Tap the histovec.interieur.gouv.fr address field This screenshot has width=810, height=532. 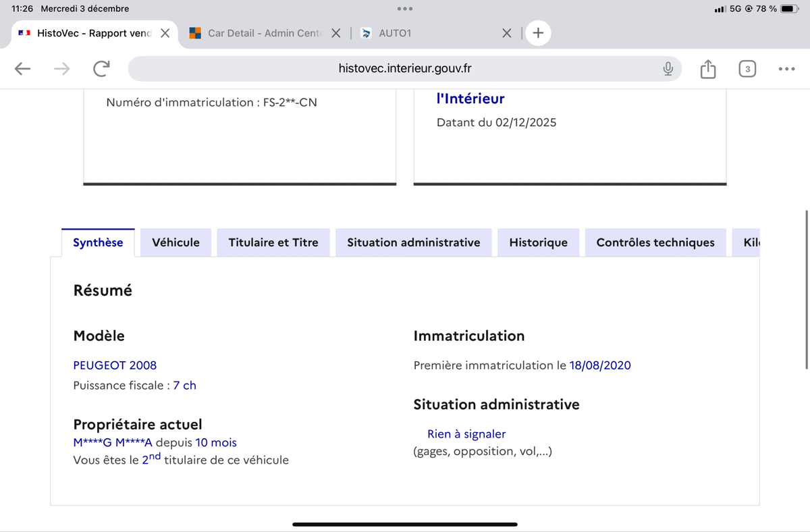tap(405, 68)
